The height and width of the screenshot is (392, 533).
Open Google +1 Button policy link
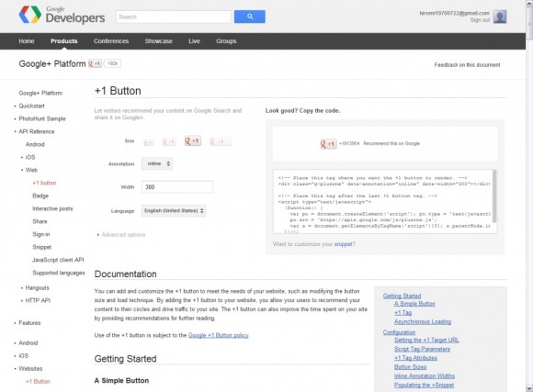pyautogui.click(x=218, y=335)
